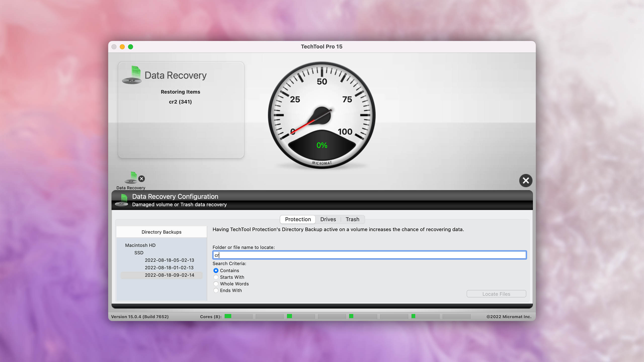This screenshot has height=362, width=644.
Task: Click the Data Recovery disk icon in status card
Action: tap(132, 75)
